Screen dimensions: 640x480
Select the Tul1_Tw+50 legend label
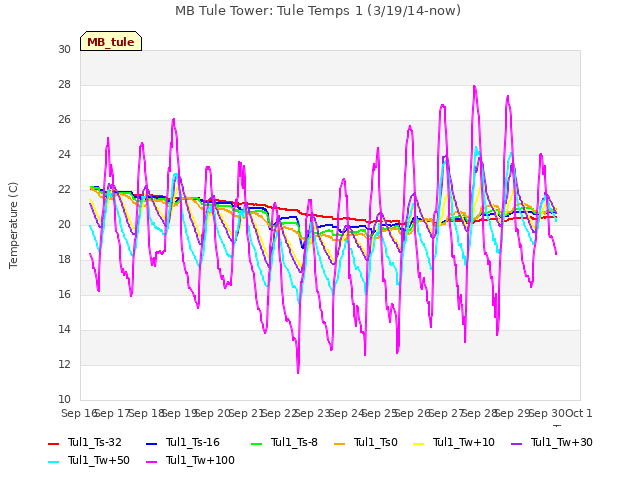pyautogui.click(x=99, y=460)
